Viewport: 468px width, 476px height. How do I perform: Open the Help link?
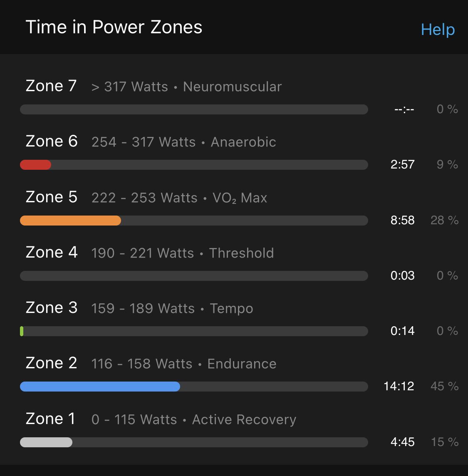tap(438, 30)
